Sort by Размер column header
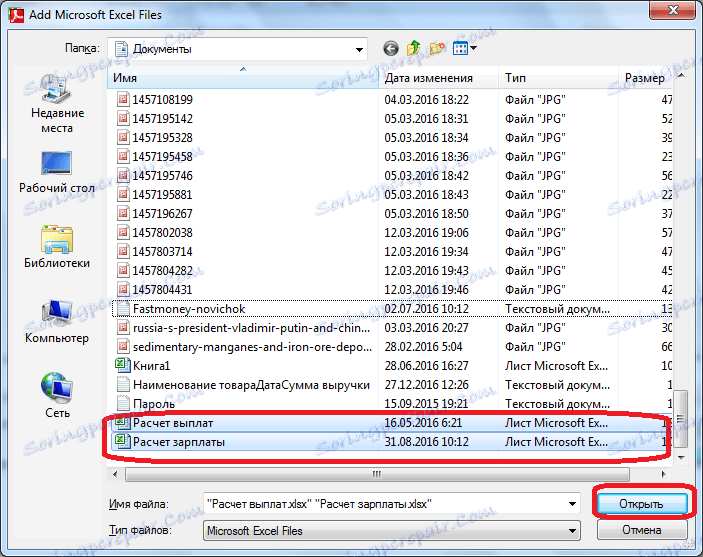Viewport: 703px width, 557px height. coord(645,78)
